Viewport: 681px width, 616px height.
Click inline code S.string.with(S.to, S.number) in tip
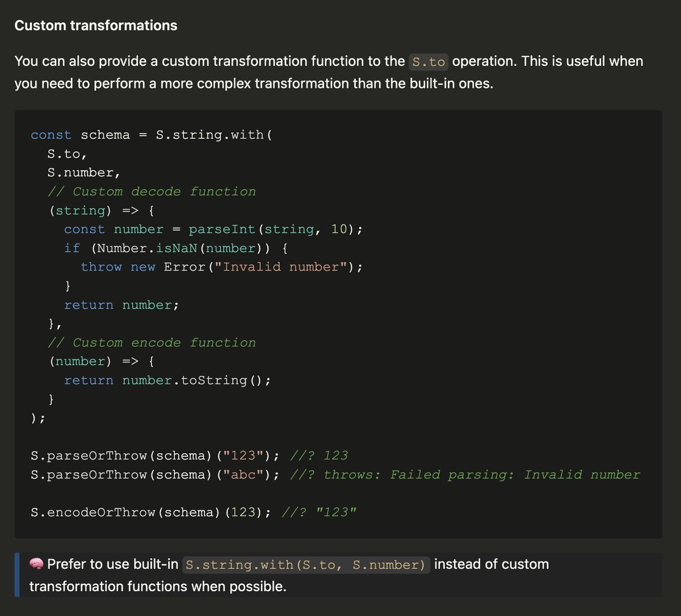click(306, 565)
